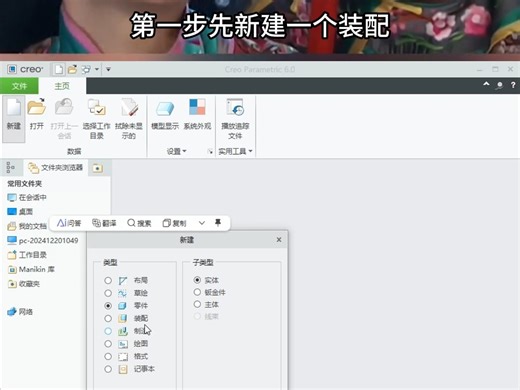Click the search lamp icon near help

click(499, 85)
